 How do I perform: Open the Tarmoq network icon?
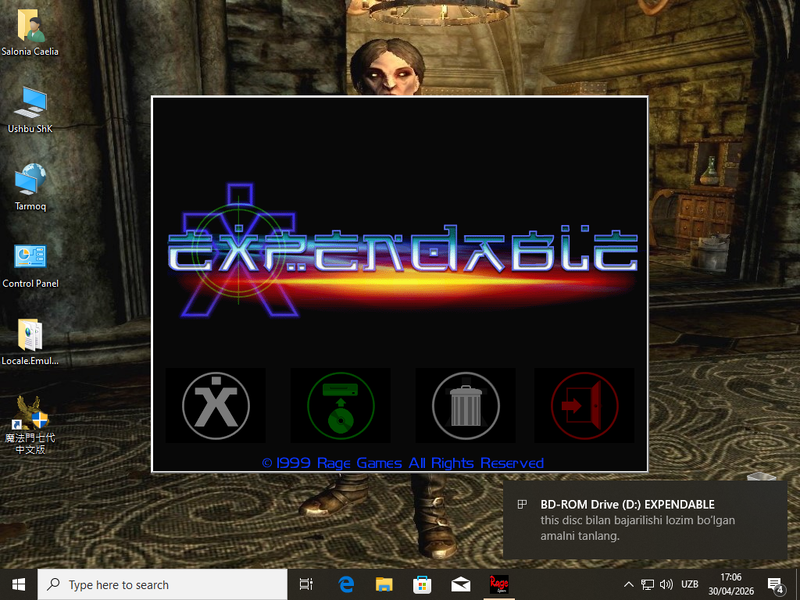click(30, 187)
